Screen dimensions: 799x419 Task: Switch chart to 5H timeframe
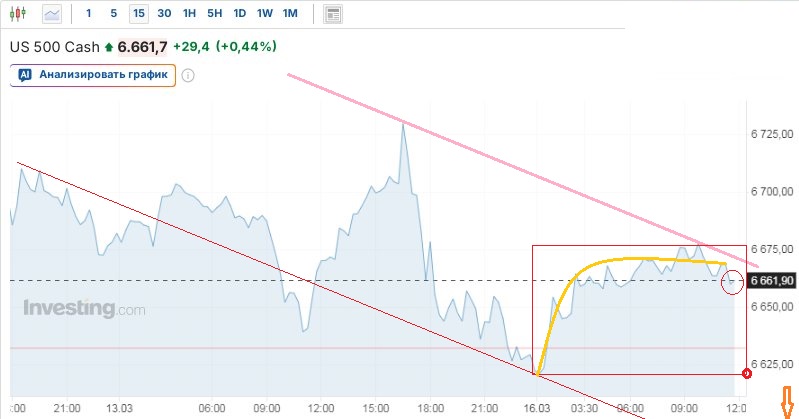[215, 14]
